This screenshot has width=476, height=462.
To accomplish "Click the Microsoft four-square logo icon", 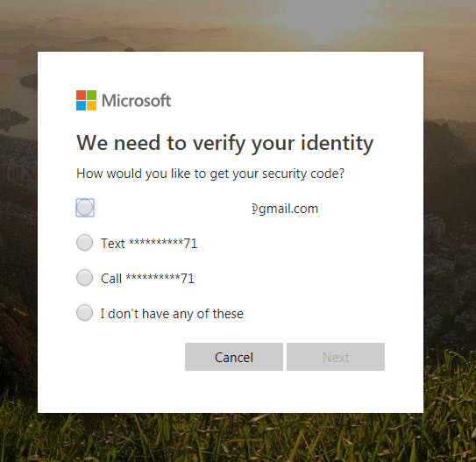I will pyautogui.click(x=86, y=100).
